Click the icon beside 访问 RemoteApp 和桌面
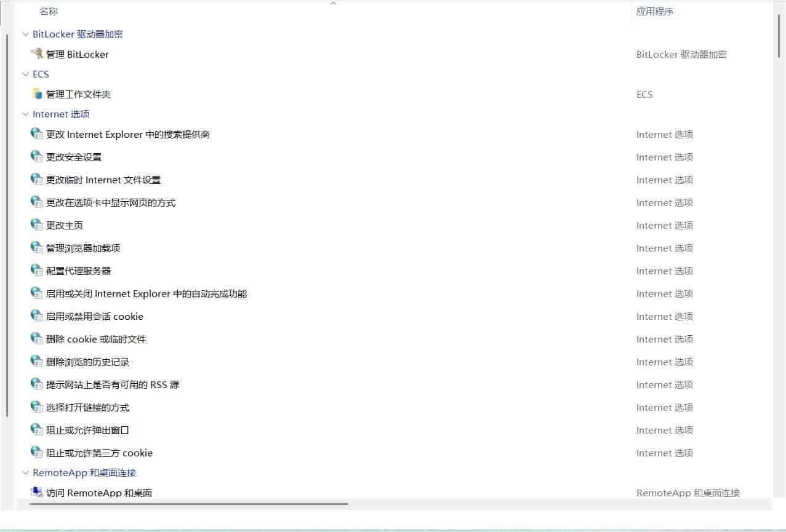 (36, 492)
